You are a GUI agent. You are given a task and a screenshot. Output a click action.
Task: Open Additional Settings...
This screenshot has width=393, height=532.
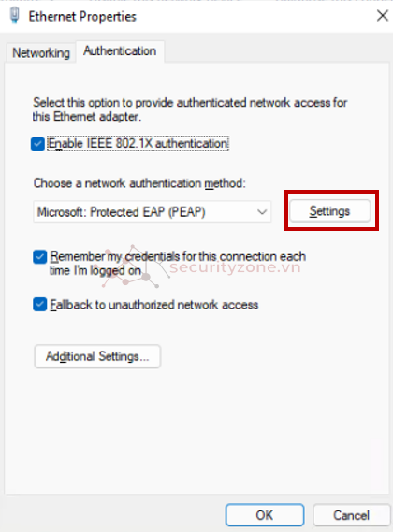point(97,356)
